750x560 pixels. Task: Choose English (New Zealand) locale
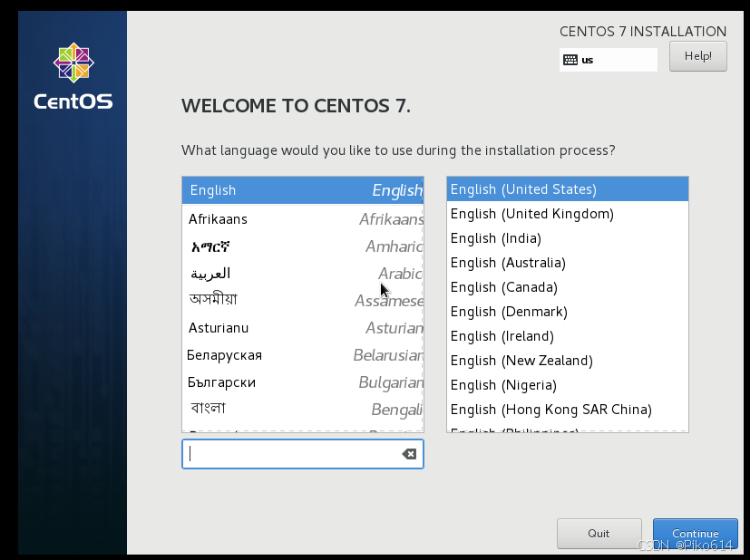pyautogui.click(x=568, y=361)
